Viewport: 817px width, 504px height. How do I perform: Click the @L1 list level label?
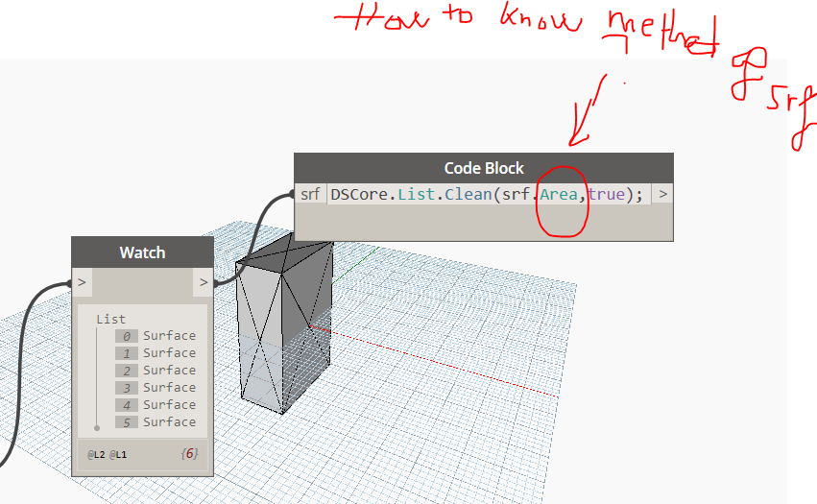tap(118, 454)
